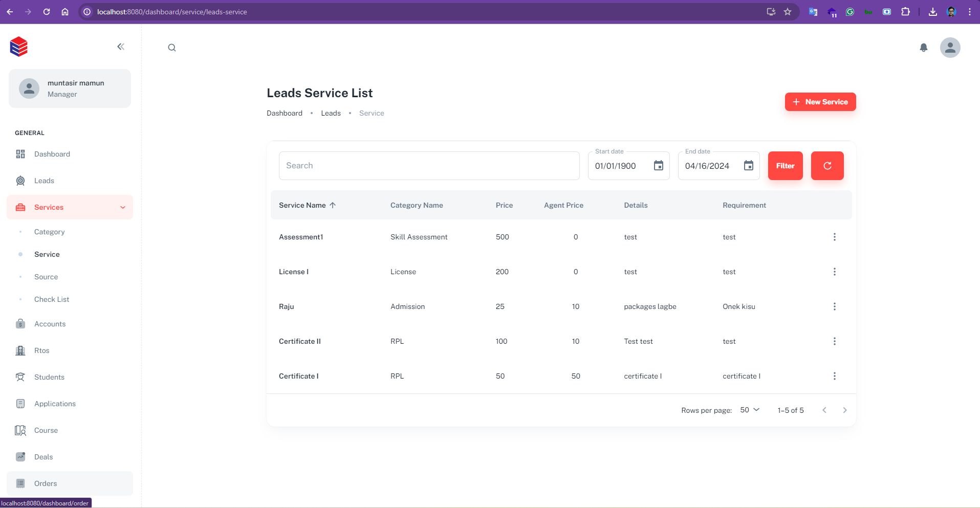Open the End date calendar picker

click(x=749, y=166)
